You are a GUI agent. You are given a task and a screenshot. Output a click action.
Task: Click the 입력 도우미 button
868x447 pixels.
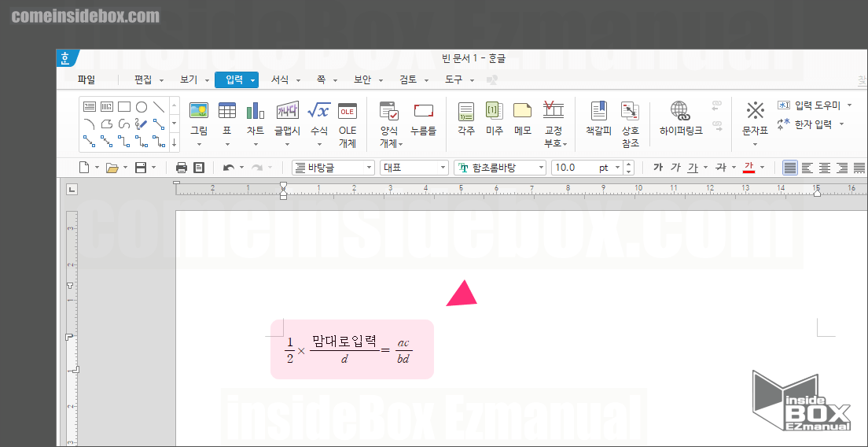(809, 105)
